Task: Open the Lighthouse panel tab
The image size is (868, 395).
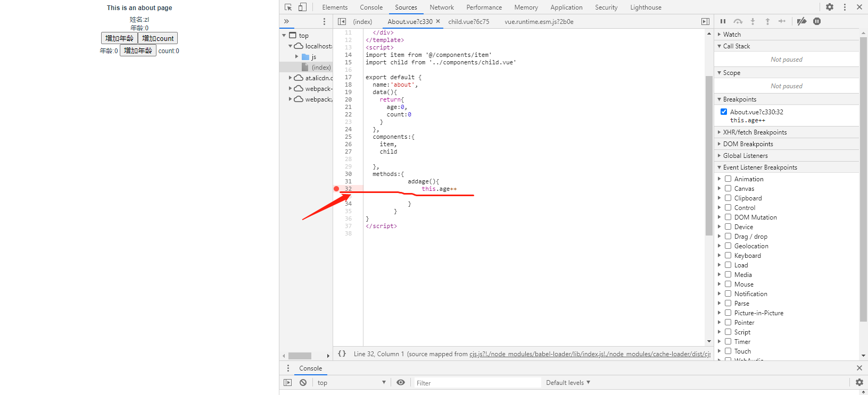Action: coord(646,7)
